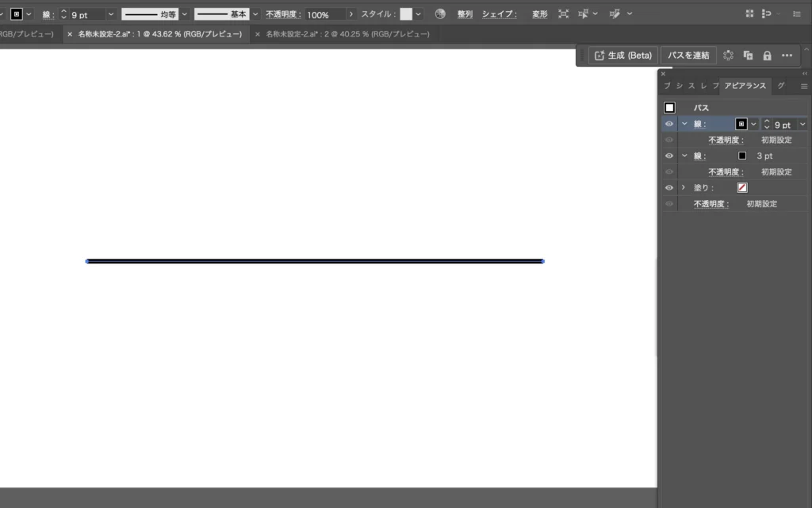Click the 不透明度 100% field in control bar
Image resolution: width=812 pixels, height=508 pixels.
click(325, 14)
